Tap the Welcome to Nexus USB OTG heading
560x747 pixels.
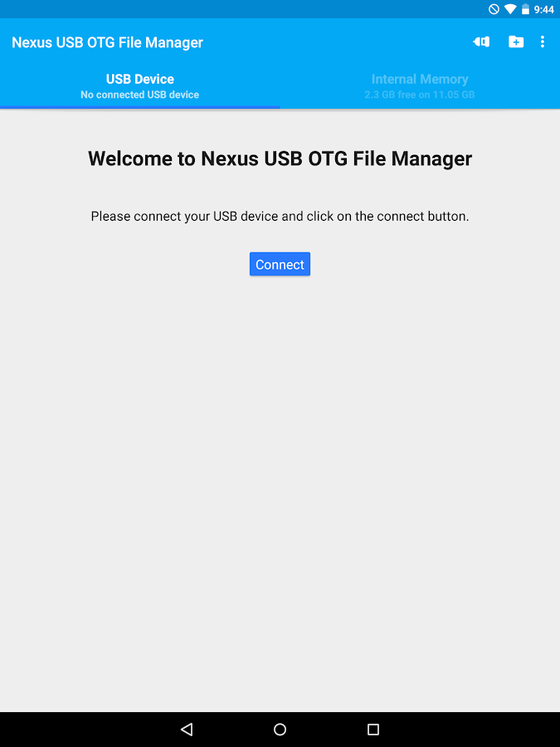coord(280,159)
